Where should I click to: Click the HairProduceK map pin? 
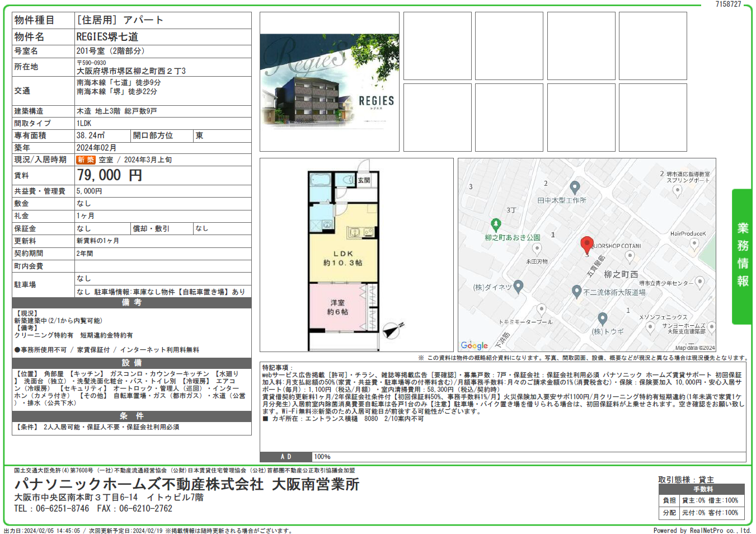[x=694, y=244]
